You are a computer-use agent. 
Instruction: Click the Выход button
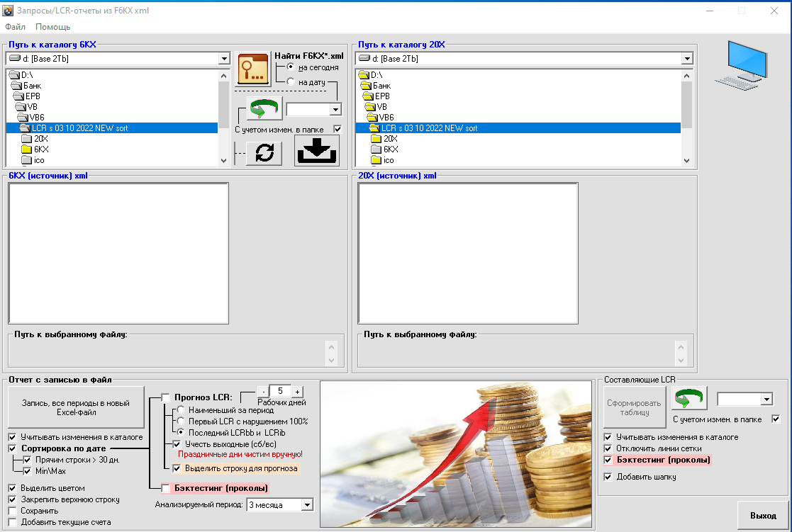pyautogui.click(x=763, y=515)
